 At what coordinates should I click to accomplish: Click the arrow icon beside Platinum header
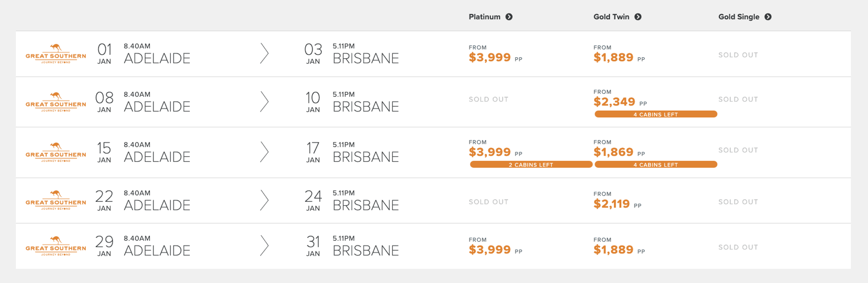click(509, 17)
